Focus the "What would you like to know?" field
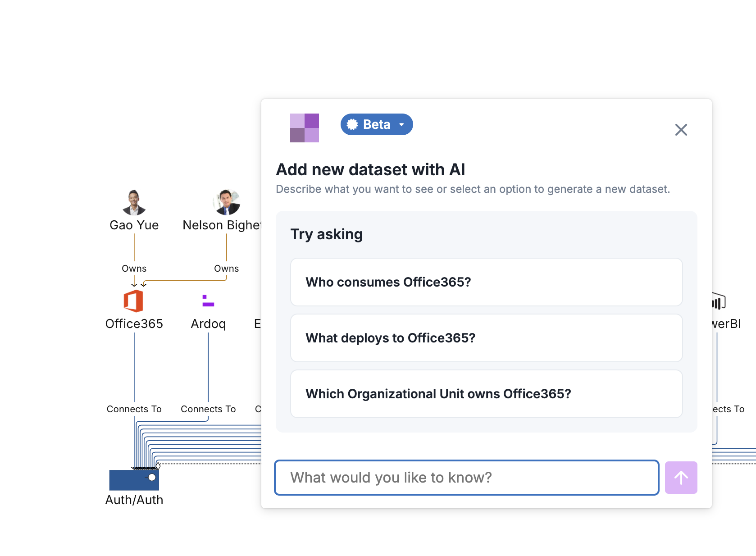Image resolution: width=756 pixels, height=556 pixels. point(466,478)
